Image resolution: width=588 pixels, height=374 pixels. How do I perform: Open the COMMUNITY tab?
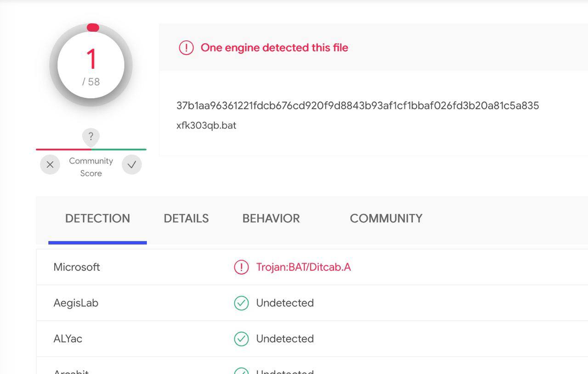386,218
